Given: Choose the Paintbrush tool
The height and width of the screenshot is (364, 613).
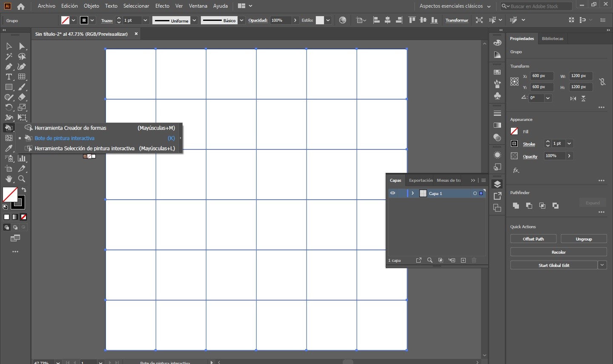Looking at the screenshot, I should point(22,87).
